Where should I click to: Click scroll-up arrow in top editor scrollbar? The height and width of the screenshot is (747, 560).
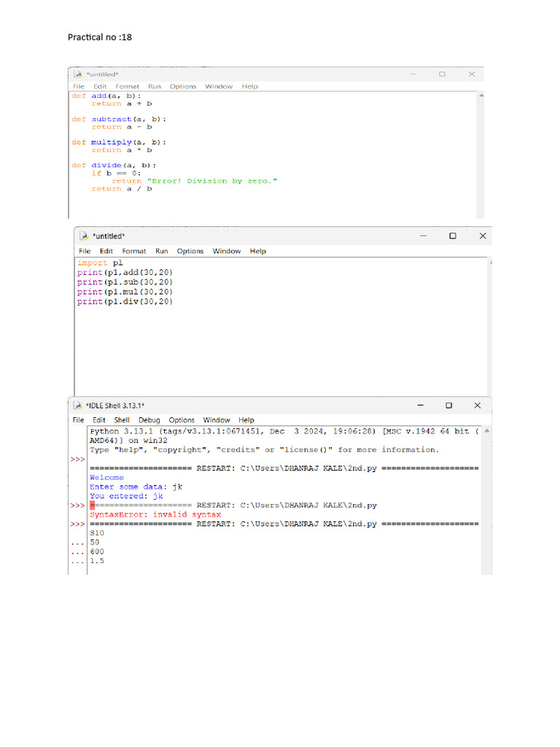tap(481, 96)
